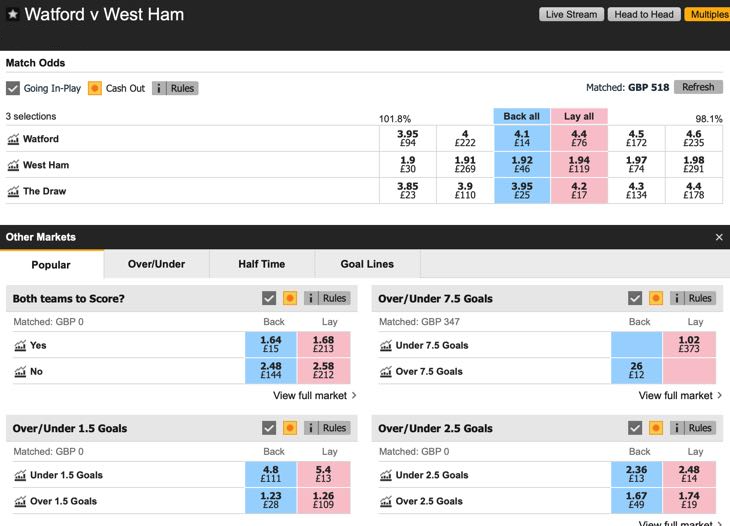Click Cash Out icon in Over/Under 7.5 Goals

coord(656,298)
